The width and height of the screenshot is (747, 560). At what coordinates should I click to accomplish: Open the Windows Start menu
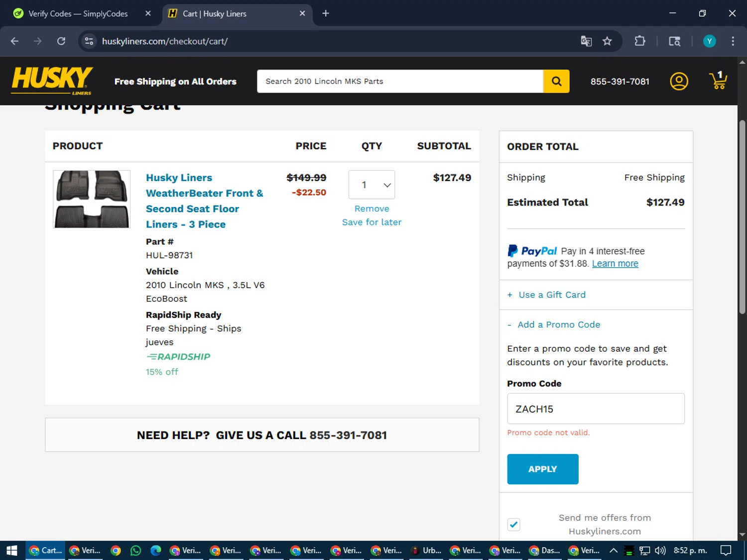(x=12, y=551)
